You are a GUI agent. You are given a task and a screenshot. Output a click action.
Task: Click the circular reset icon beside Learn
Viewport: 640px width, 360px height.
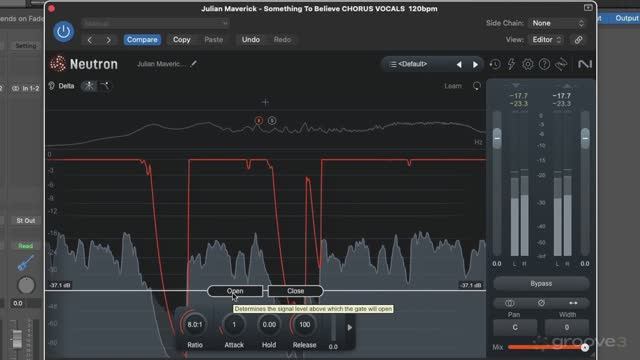click(x=476, y=86)
